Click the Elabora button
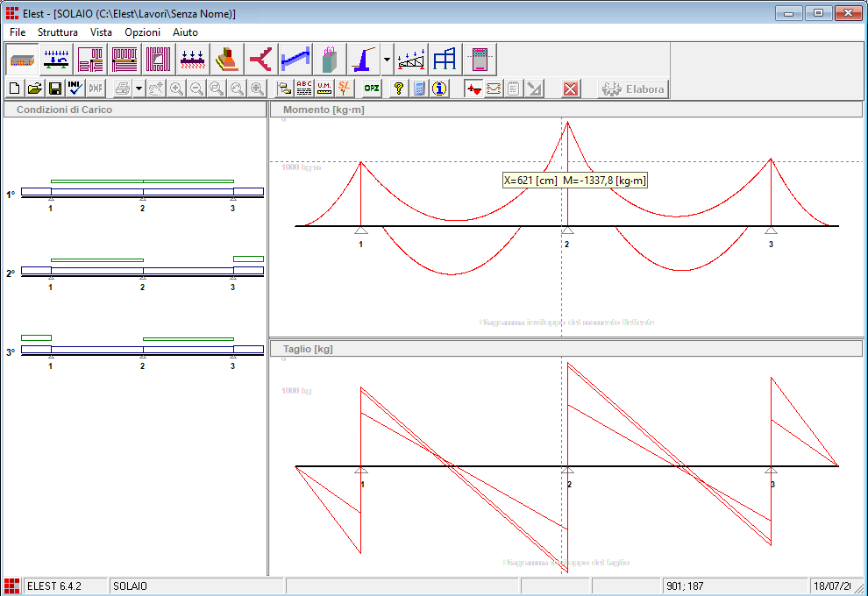This screenshot has height=596, width=868. pos(632,89)
